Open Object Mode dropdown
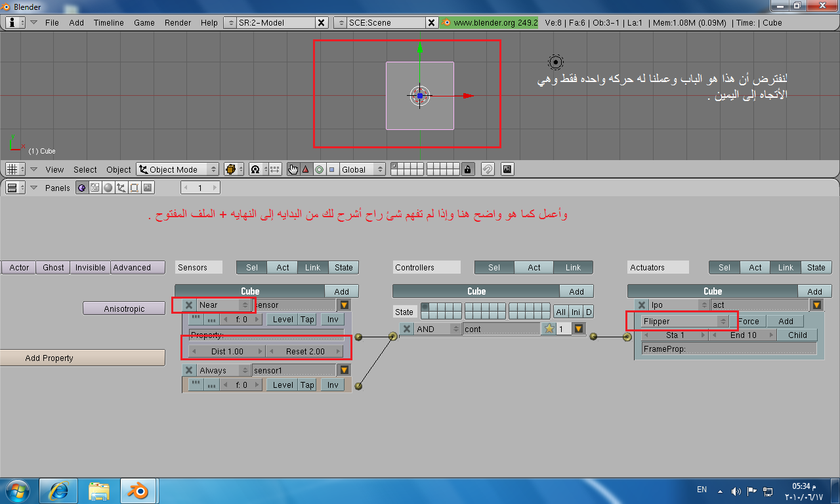840x504 pixels. pos(178,169)
